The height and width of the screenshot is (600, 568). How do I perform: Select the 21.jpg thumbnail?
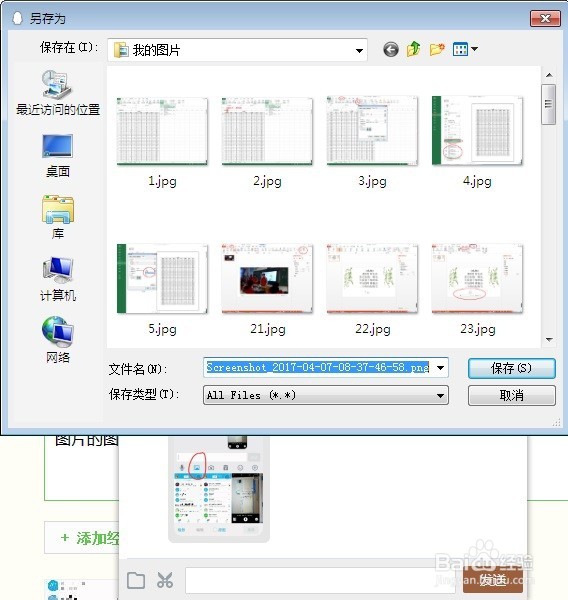pos(267,279)
